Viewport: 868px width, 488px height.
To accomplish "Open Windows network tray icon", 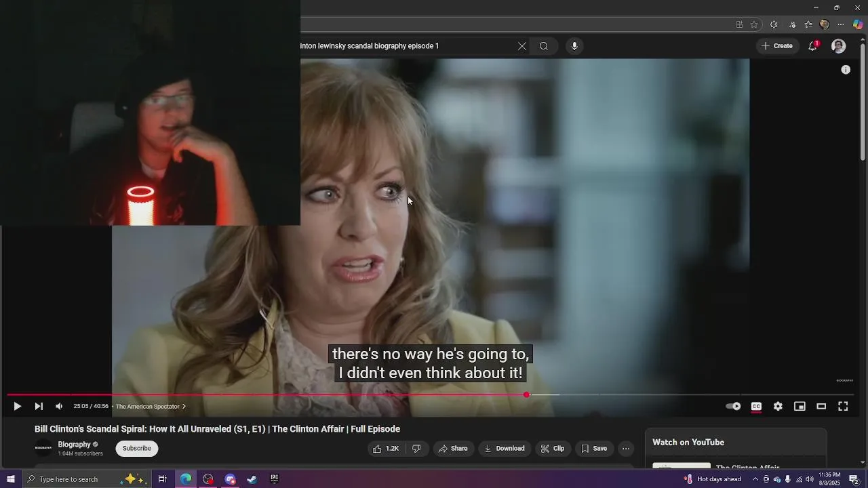I will [799, 479].
